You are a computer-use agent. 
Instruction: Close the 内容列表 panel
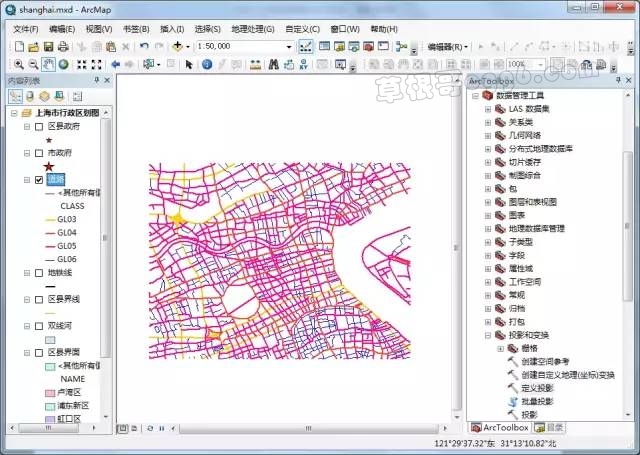click(x=107, y=80)
